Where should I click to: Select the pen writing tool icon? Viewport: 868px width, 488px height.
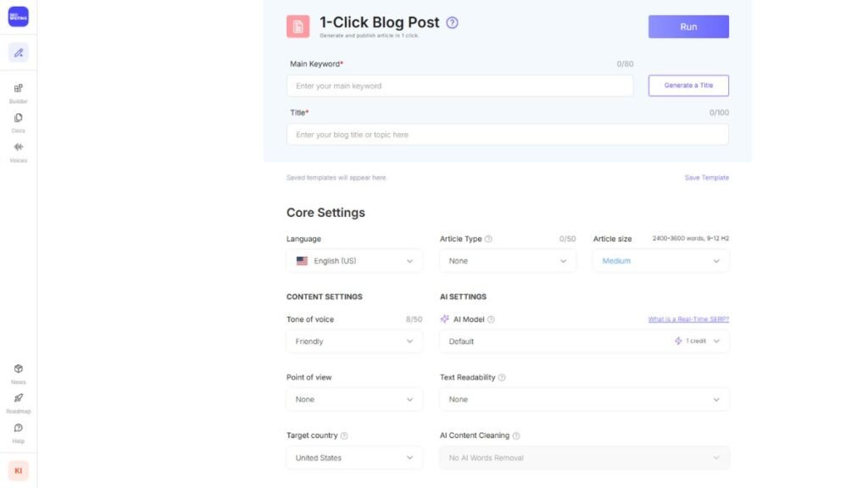[x=18, y=53]
